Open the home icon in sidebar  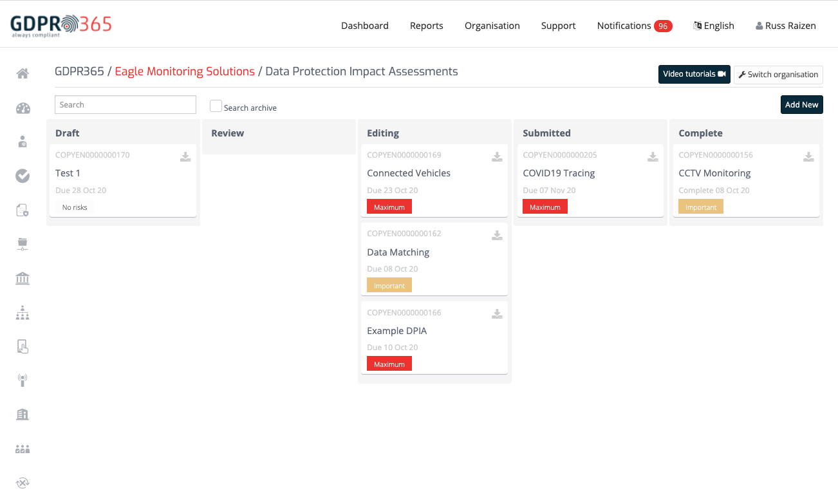pyautogui.click(x=23, y=73)
